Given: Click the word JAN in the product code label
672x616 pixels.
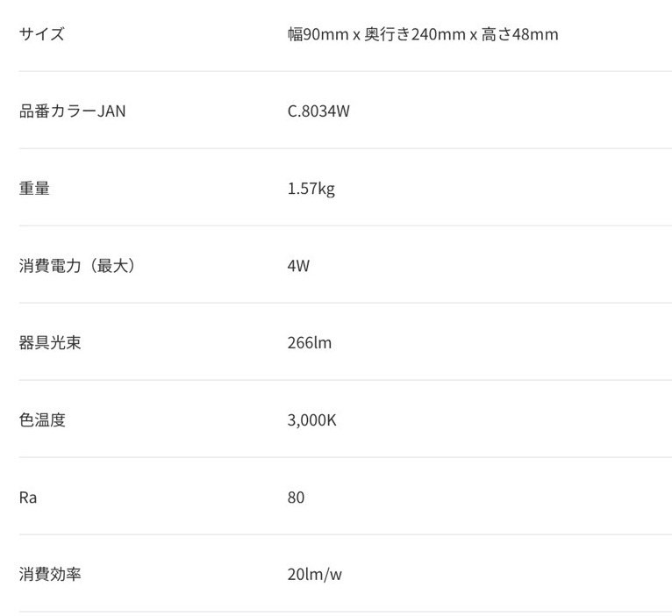Looking at the screenshot, I should (x=112, y=111).
